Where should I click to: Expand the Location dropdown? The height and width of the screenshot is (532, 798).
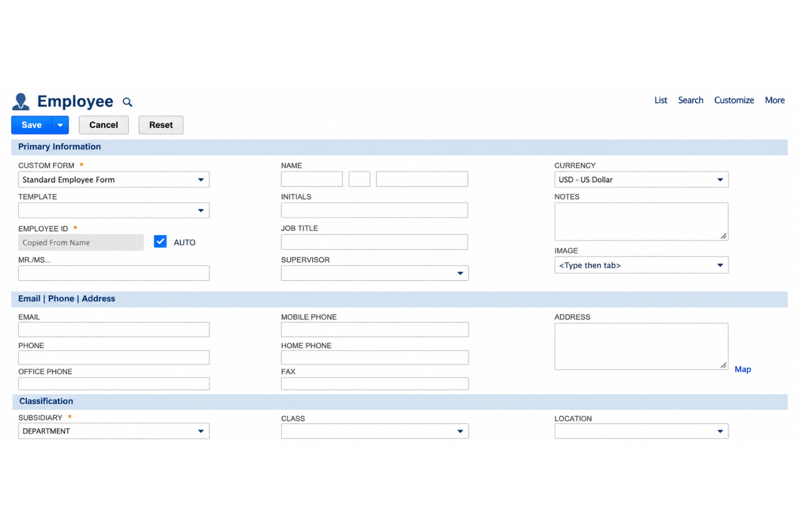pos(641,431)
